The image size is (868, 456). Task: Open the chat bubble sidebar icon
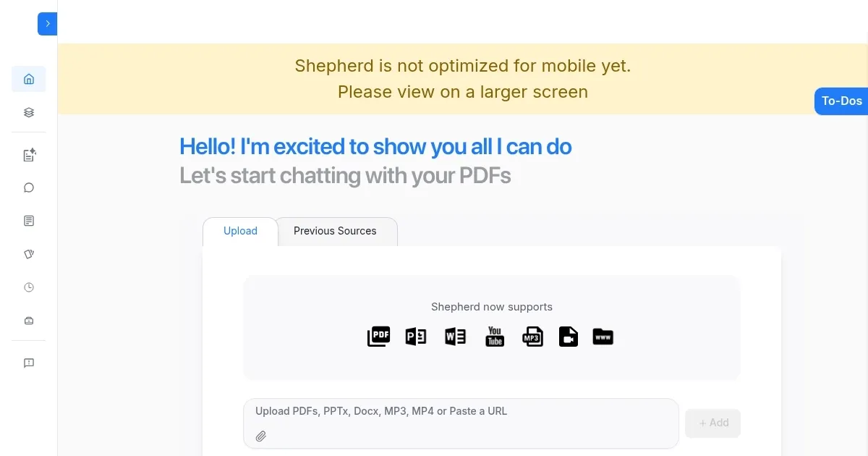(28, 187)
